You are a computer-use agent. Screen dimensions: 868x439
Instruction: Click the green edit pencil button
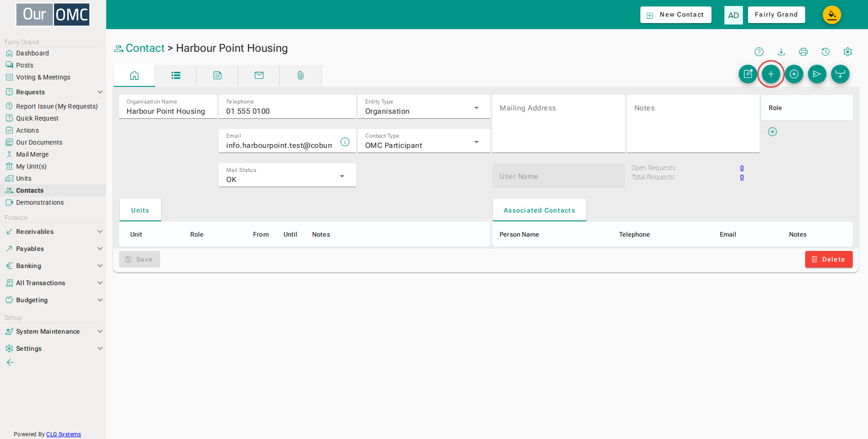point(748,74)
